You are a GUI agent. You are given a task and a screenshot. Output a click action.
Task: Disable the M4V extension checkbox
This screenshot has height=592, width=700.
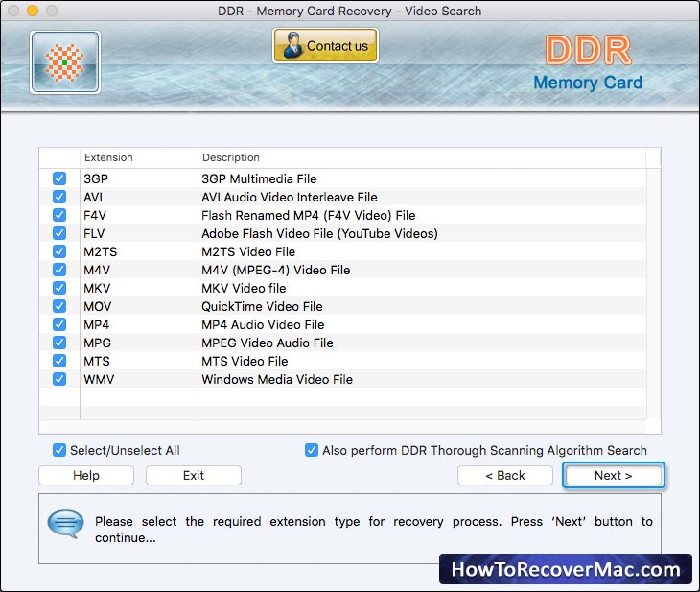(x=59, y=270)
